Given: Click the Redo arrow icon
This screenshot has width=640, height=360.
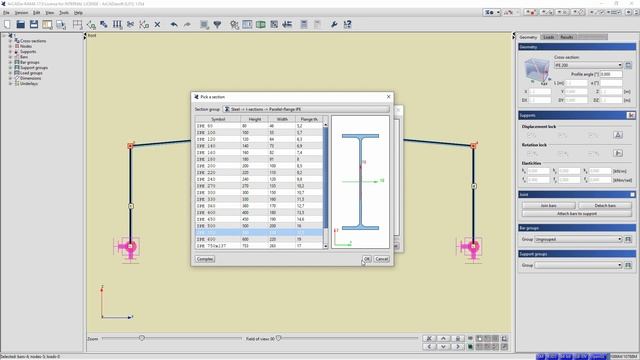Looking at the screenshot, I should click(x=187, y=24).
